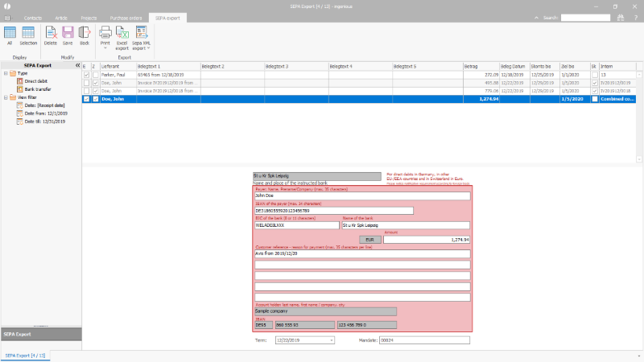This screenshot has height=362, width=644.
Task: Click the All display icon
Action: point(10,35)
